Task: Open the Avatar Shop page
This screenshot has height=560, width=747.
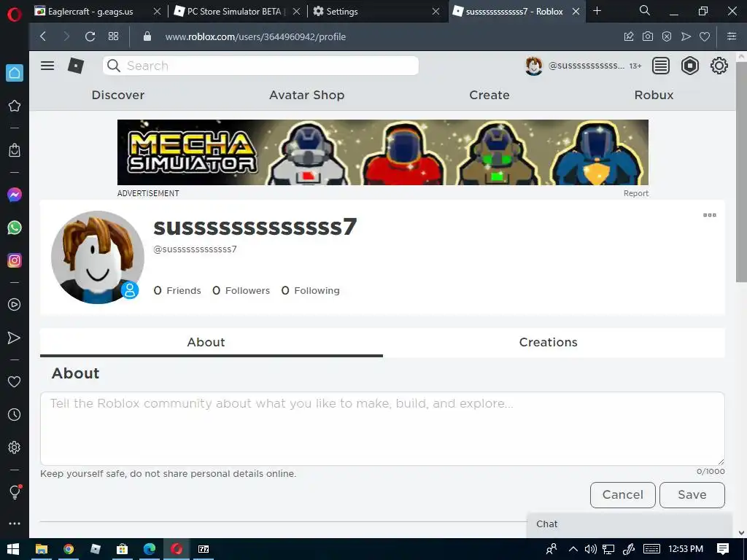Action: point(307,96)
